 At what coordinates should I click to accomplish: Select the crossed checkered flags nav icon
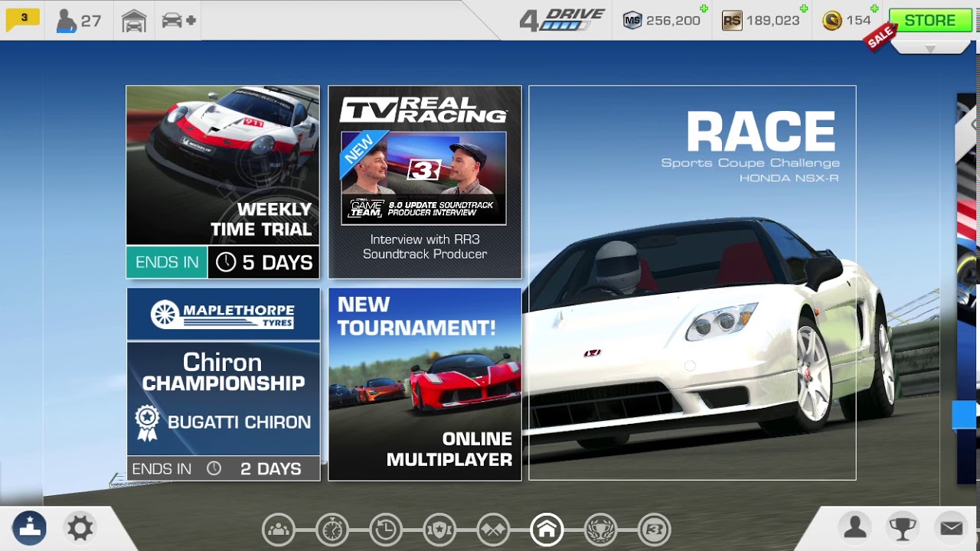pyautogui.click(x=493, y=529)
